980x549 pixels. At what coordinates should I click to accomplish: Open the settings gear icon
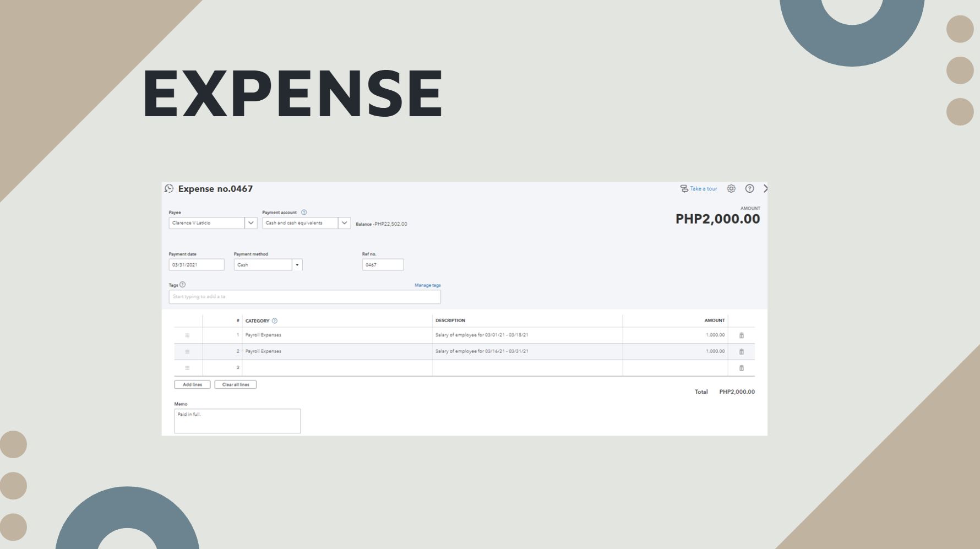tap(731, 189)
